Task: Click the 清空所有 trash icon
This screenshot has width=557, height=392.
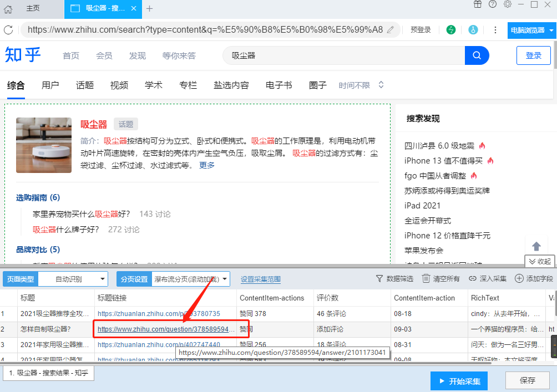Action: coord(426,279)
